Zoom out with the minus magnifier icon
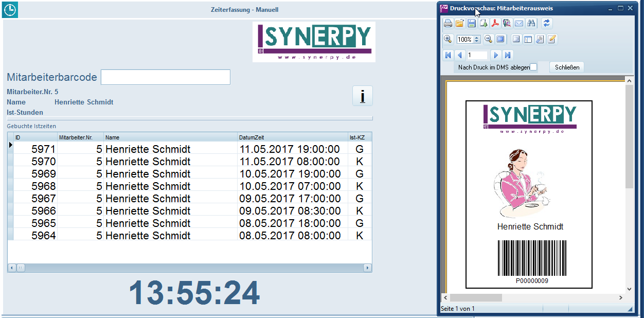This screenshot has height=318, width=644. tap(489, 39)
